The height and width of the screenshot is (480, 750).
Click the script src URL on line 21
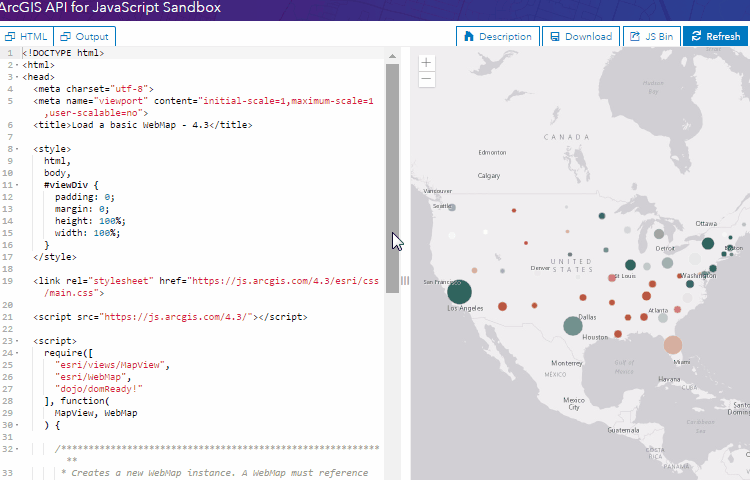coord(178,317)
